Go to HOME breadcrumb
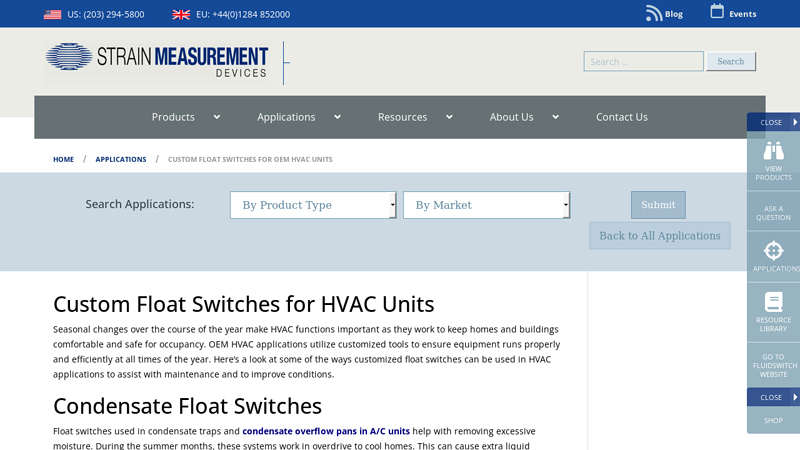 pyautogui.click(x=63, y=159)
